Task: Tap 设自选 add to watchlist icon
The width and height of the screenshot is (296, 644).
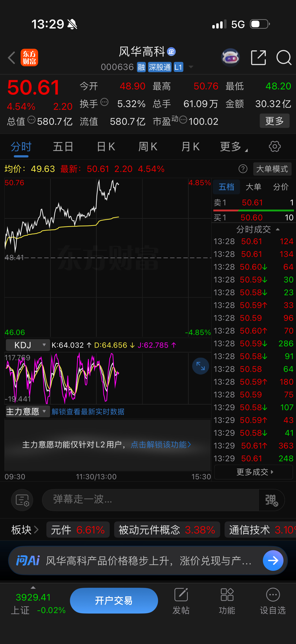Action: [273, 601]
